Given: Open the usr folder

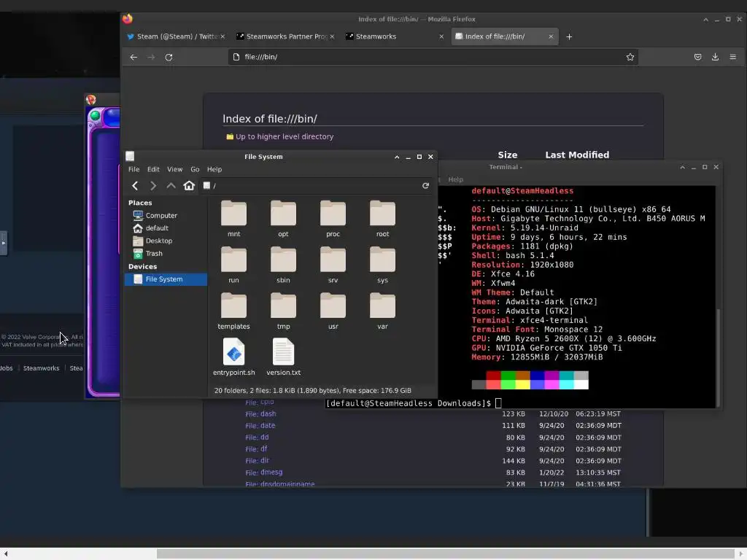Looking at the screenshot, I should click(x=333, y=311).
